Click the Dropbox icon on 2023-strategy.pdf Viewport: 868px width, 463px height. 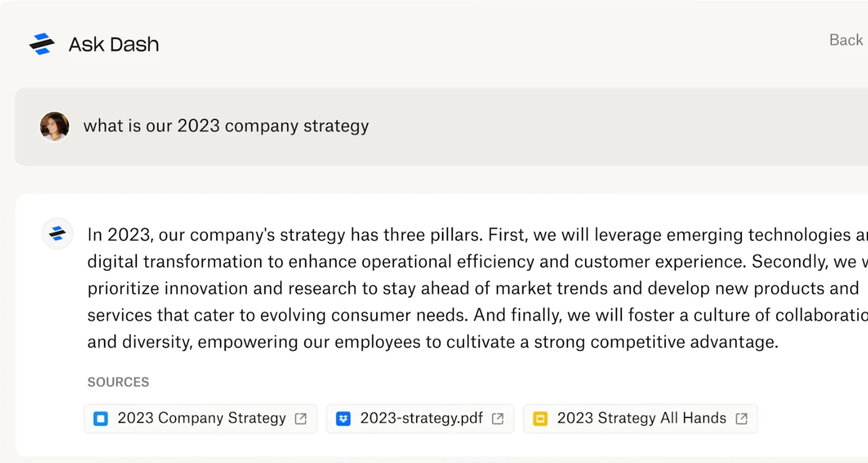point(343,419)
